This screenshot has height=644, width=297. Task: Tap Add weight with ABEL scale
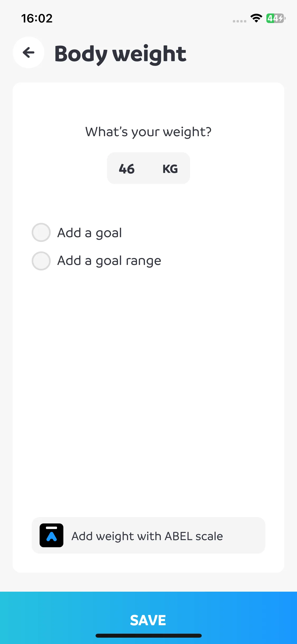point(148,535)
